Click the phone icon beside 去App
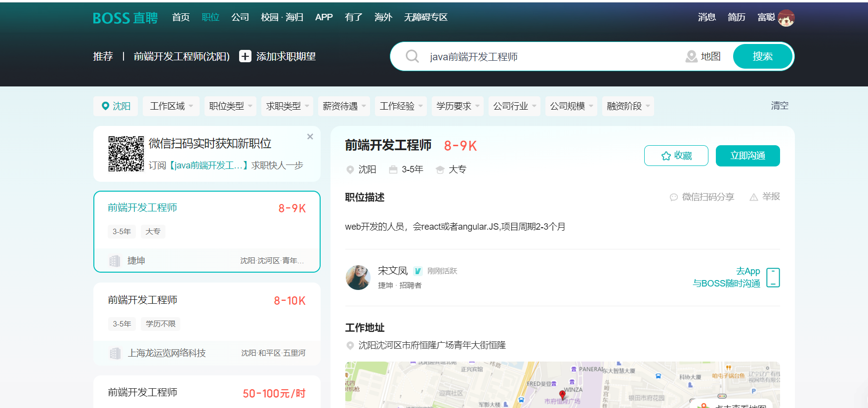The width and height of the screenshot is (868, 408). point(773,278)
